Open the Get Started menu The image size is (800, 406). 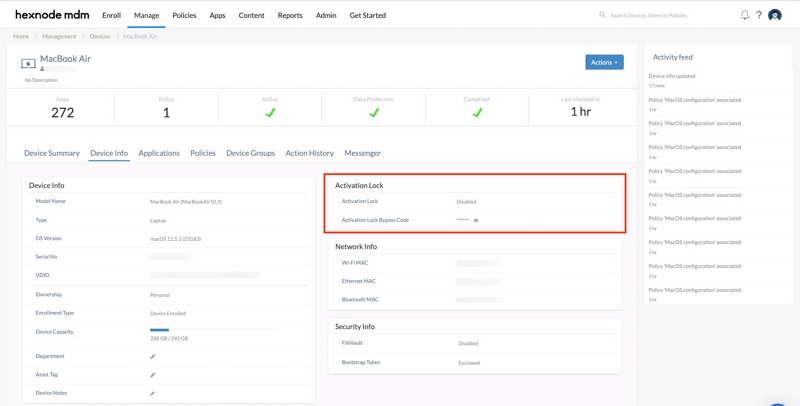pos(367,15)
